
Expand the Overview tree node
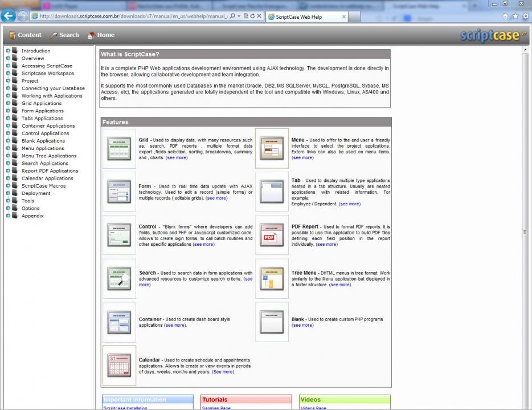click(x=8, y=58)
